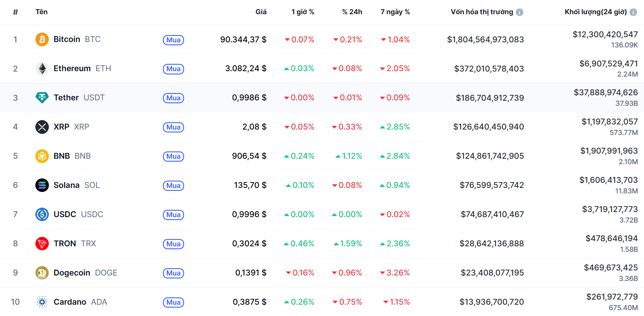Click the Mua button for Bitcoin
The image size is (644, 316).
point(173,40)
